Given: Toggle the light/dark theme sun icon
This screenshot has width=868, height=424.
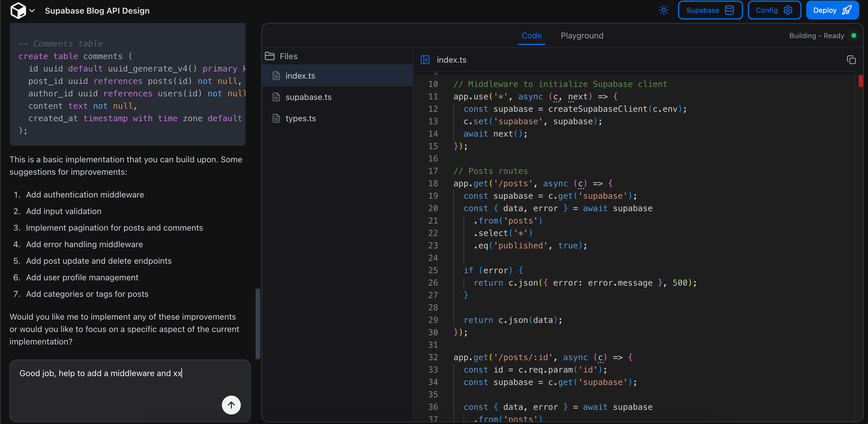Looking at the screenshot, I should point(664,10).
